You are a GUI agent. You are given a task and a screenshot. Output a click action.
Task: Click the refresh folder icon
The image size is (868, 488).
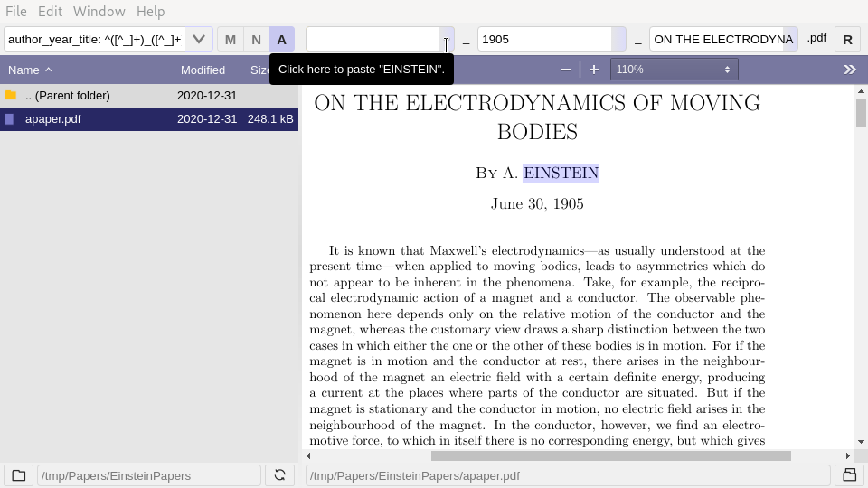click(x=279, y=475)
